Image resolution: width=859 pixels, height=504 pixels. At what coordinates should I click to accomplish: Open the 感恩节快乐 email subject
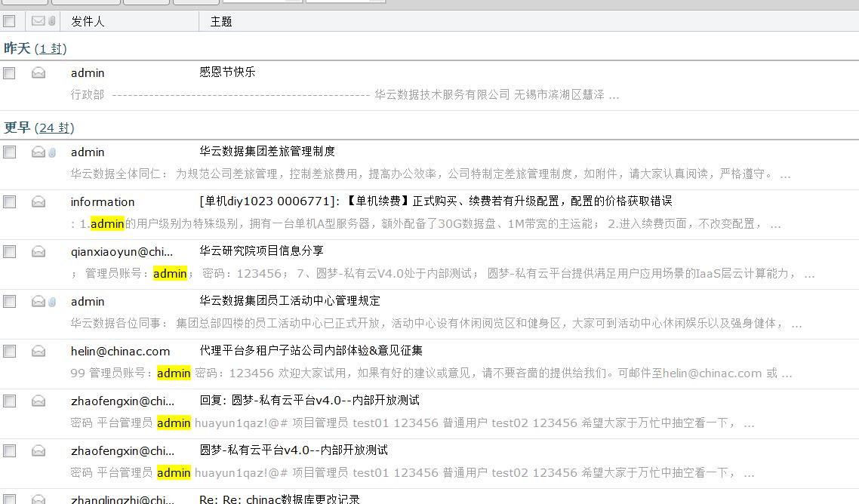(x=227, y=72)
